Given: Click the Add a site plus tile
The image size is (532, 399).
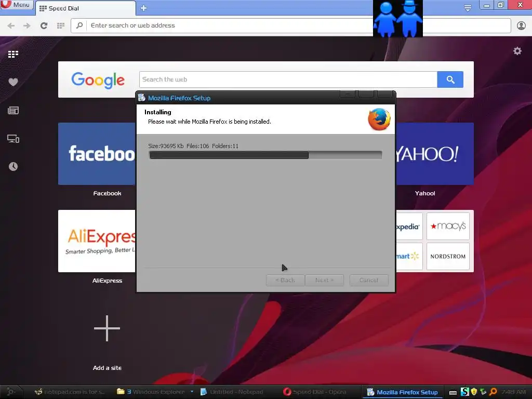Looking at the screenshot, I should point(107,328).
